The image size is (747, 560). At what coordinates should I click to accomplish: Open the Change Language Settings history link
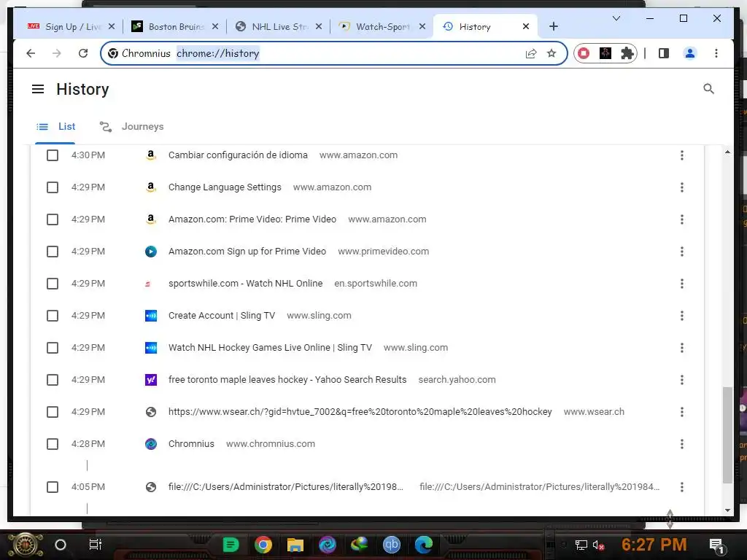[x=225, y=187]
